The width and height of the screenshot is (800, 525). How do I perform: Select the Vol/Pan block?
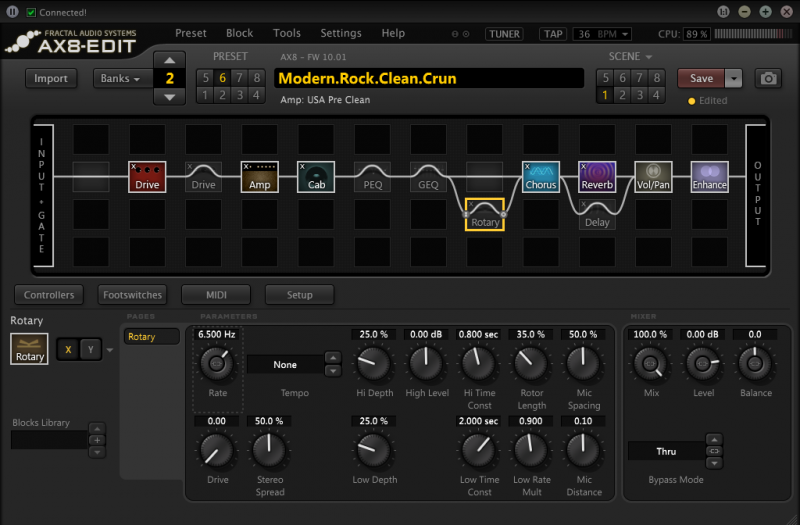click(x=653, y=176)
